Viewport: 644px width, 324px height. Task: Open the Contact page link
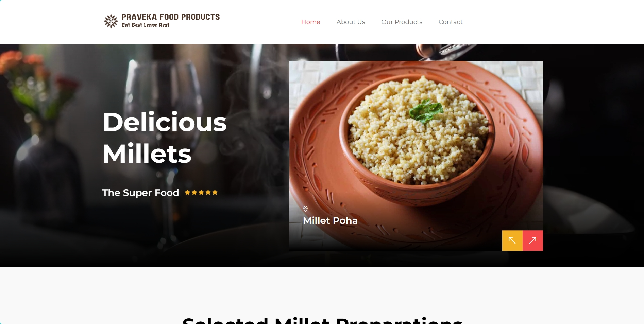tap(451, 22)
